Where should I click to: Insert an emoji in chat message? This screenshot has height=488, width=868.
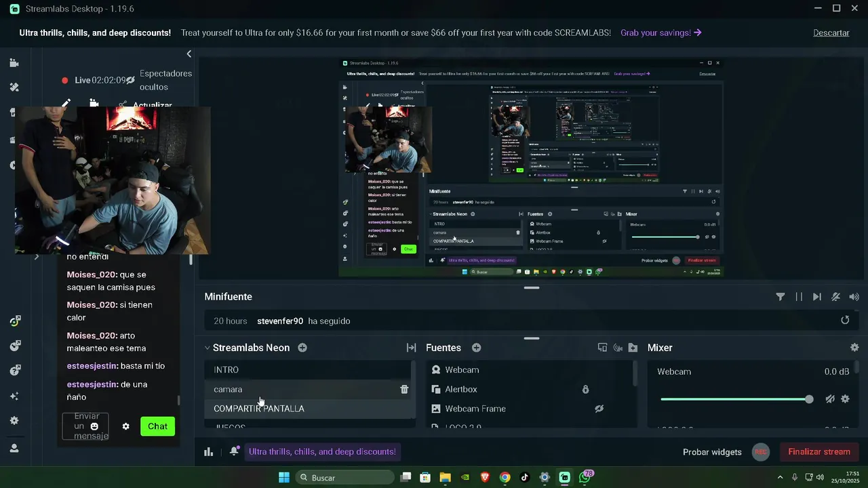pyautogui.click(x=94, y=426)
